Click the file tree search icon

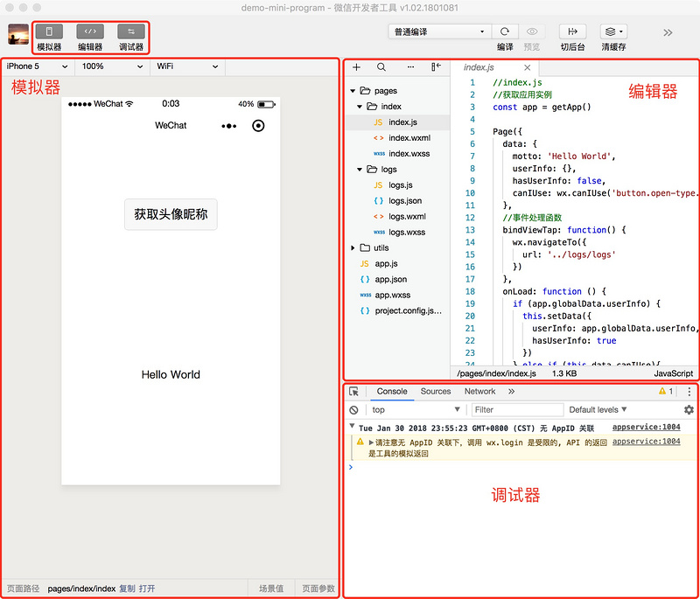tap(381, 67)
